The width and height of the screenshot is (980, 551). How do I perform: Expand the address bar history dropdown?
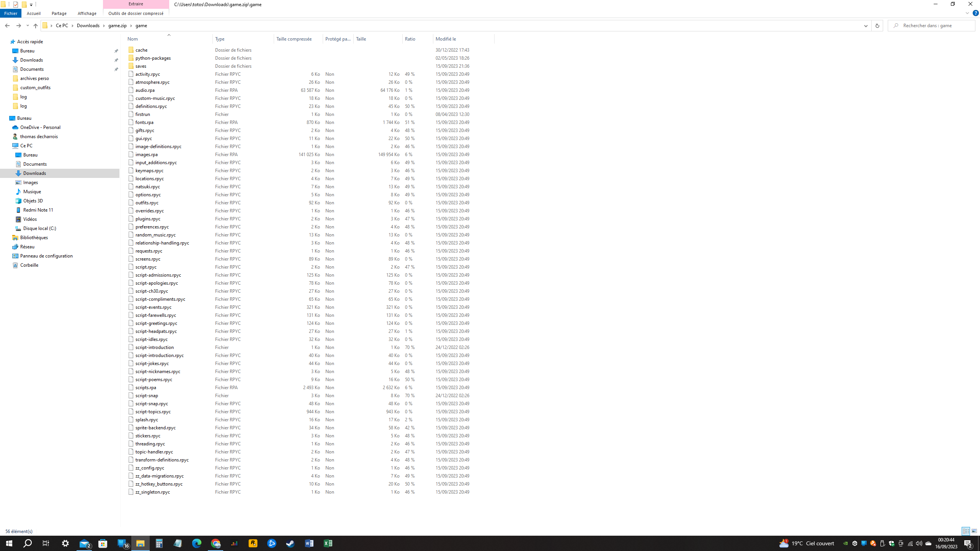click(866, 26)
